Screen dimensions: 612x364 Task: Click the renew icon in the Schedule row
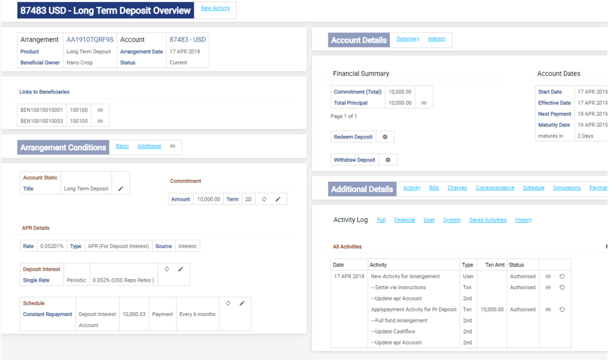coord(228,303)
